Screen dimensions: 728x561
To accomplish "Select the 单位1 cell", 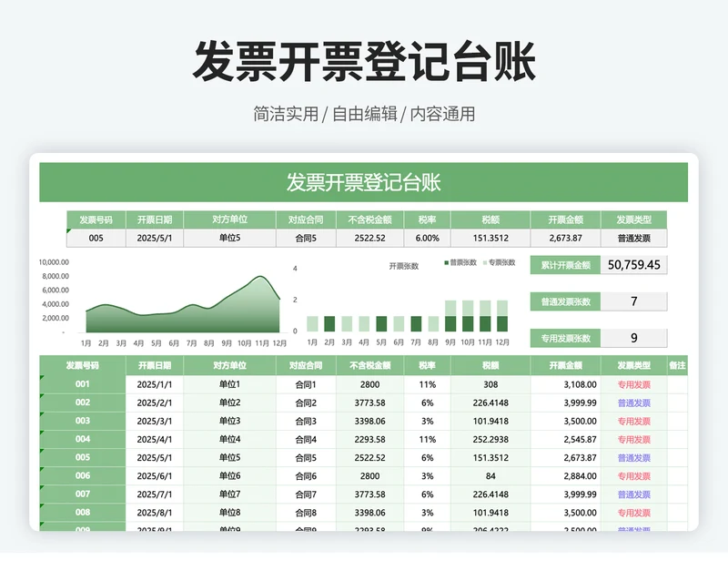I will (230, 384).
